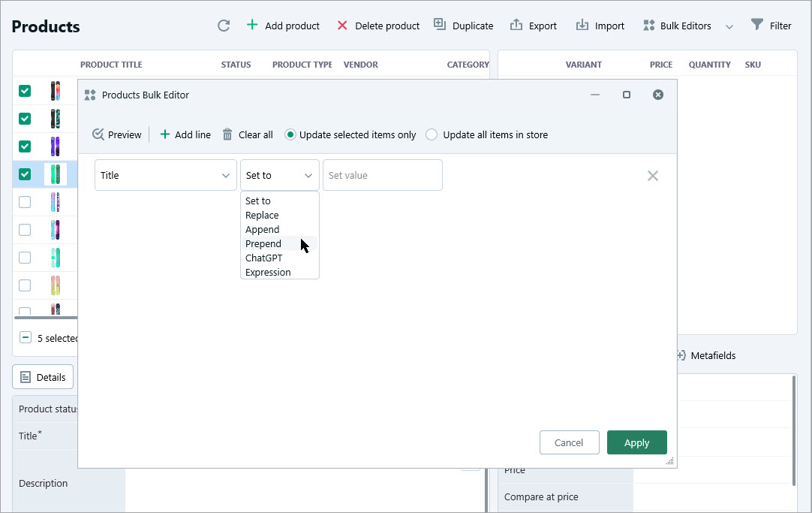Maximize the Products Bulk Editor dialog
This screenshot has height=513, width=812.
coord(627,95)
